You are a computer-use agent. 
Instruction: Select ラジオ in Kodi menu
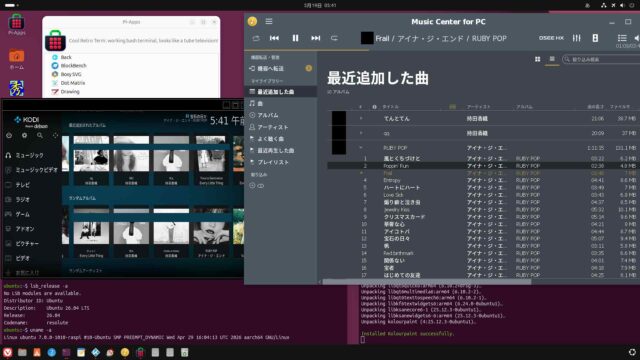22,200
